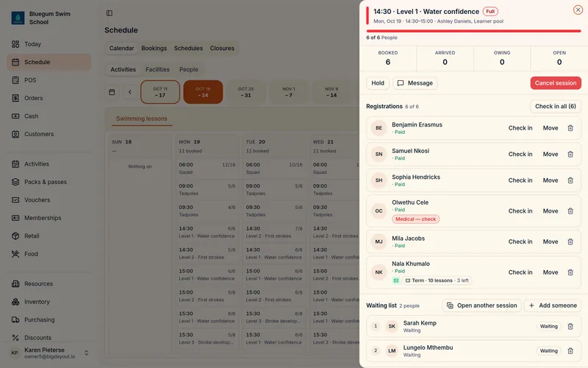The width and height of the screenshot is (588, 368).
Task: Click Nala Khumalo's Term 10 lessons pass
Action: 437,280
